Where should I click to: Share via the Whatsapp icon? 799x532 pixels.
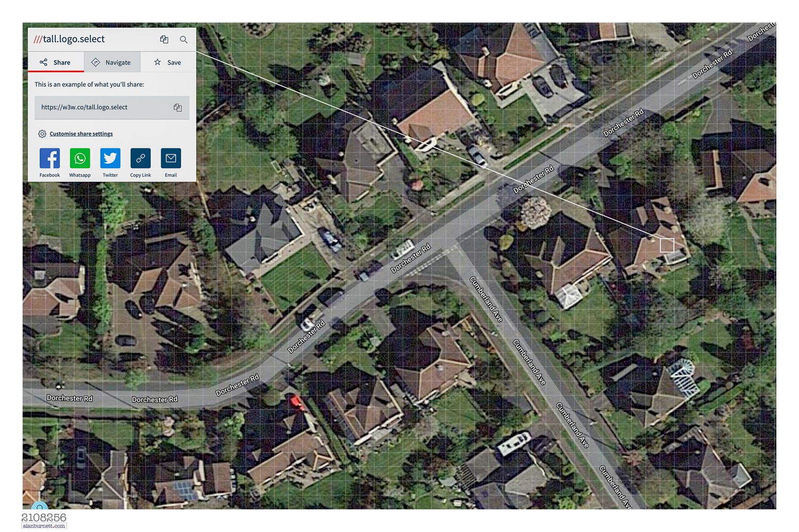coord(80,158)
